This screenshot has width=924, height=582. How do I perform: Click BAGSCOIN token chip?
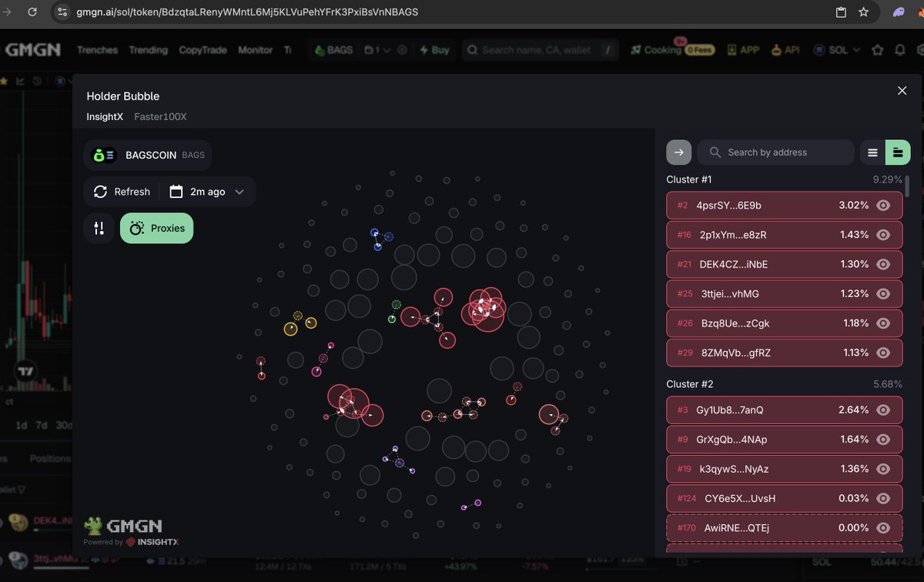[x=148, y=155]
